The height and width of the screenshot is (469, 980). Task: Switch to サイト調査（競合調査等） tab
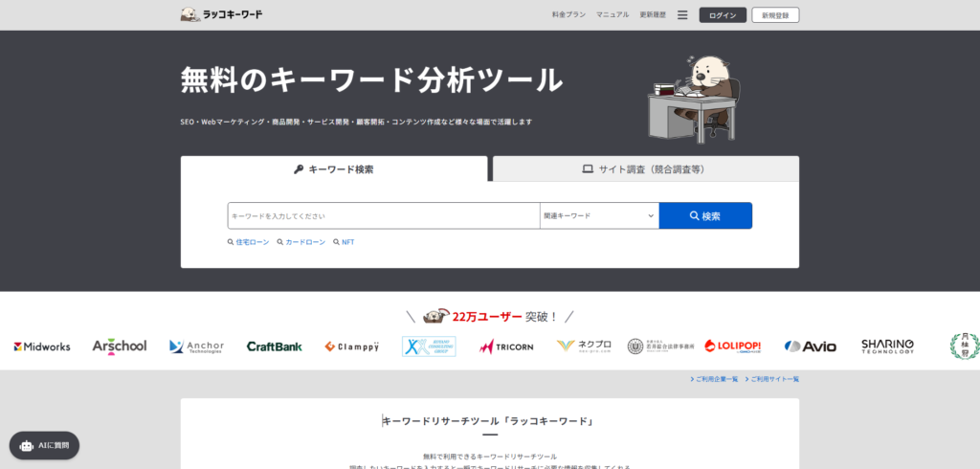point(646,168)
